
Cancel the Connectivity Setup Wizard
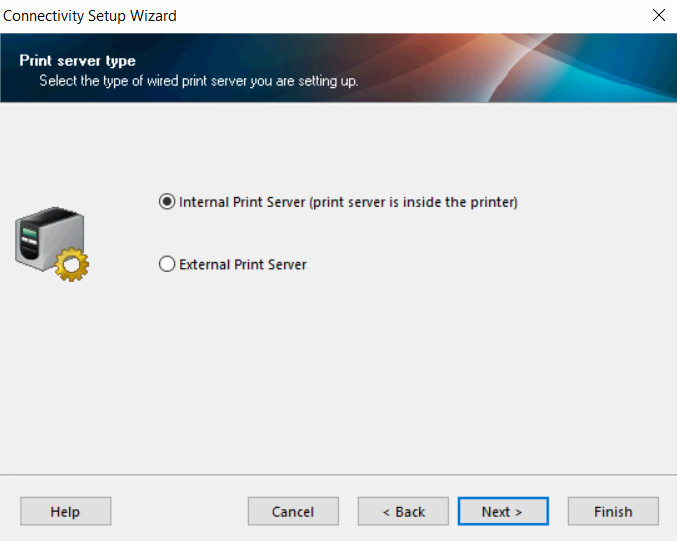point(293,511)
